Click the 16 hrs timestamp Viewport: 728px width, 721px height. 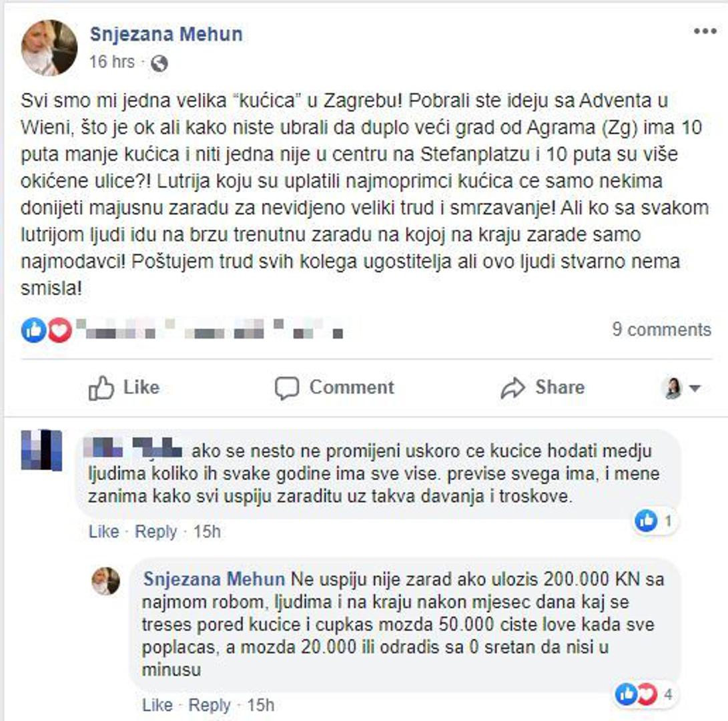[x=112, y=62]
